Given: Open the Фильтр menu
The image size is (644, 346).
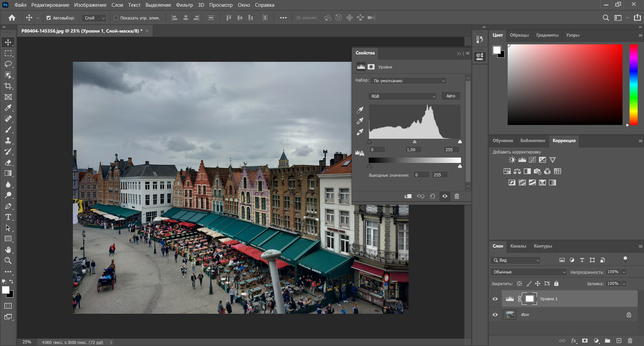Looking at the screenshot, I should (184, 5).
